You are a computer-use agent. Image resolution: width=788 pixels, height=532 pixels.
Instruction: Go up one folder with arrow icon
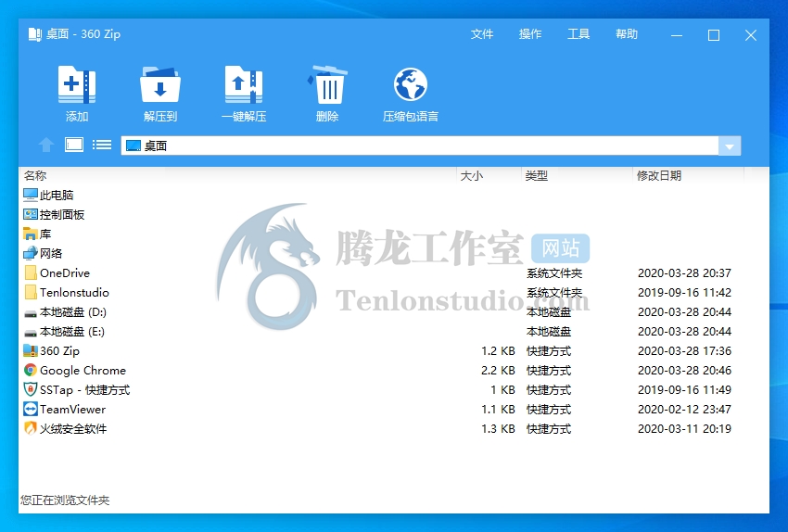point(46,146)
